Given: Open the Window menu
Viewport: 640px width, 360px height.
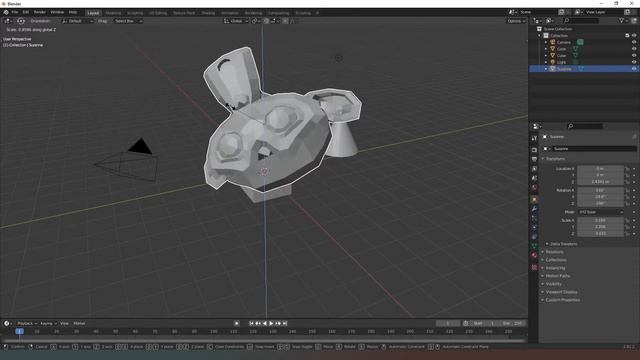Looking at the screenshot, I should coord(57,12).
